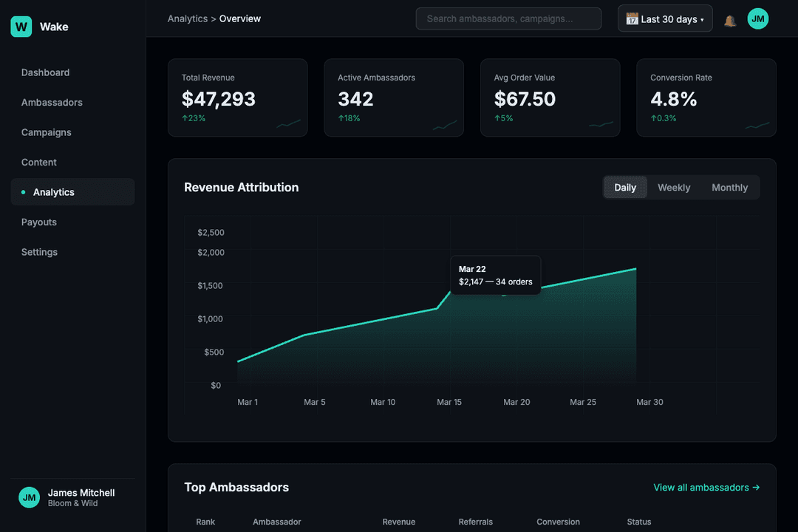Open the Last 30 days dropdown
This screenshot has height=532, width=798.
pyautogui.click(x=664, y=18)
